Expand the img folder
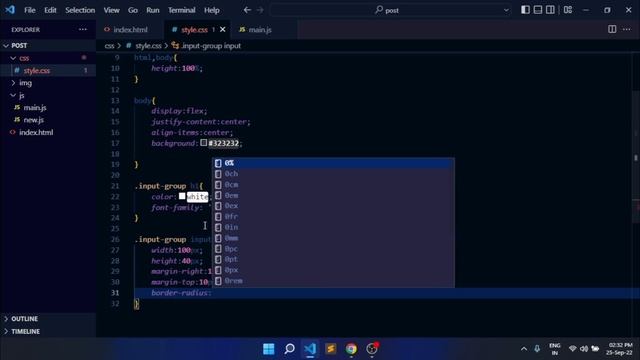This screenshot has width=640, height=360. [x=48, y=83]
